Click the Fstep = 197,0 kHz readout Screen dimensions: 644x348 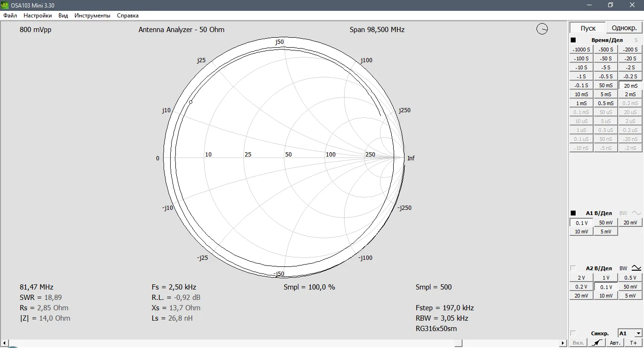[445, 308]
